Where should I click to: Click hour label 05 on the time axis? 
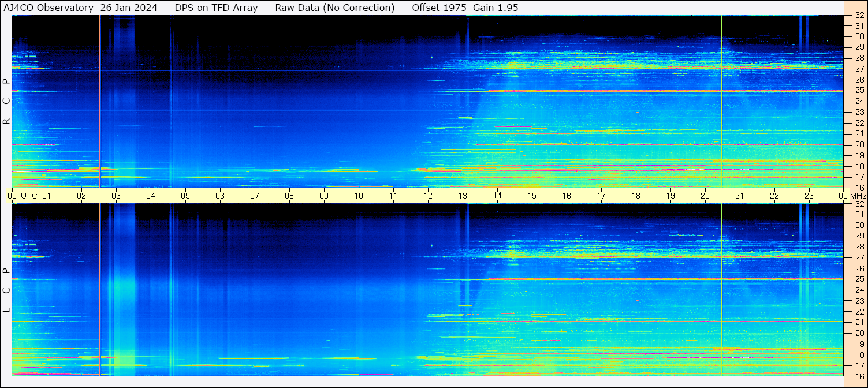click(x=185, y=196)
